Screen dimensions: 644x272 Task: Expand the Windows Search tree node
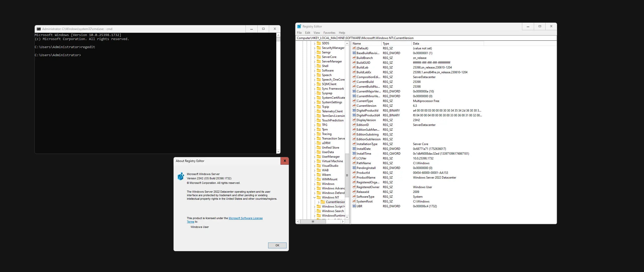(x=314, y=211)
